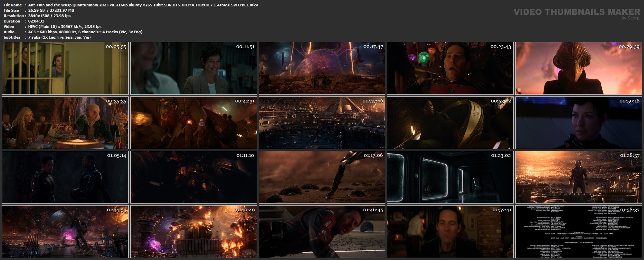The image size is (644, 260).
Task: Select the thumbnail at 00:11:51
Action: (x=194, y=69)
